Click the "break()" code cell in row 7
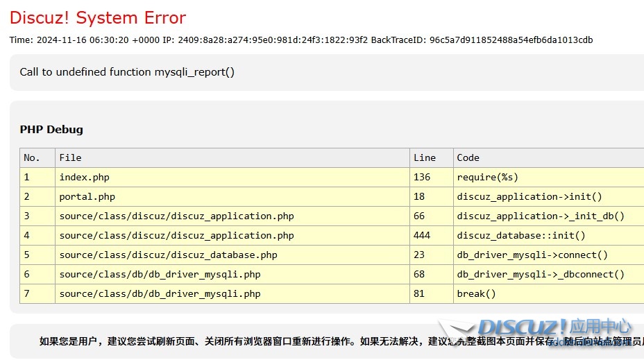The height and width of the screenshot is (360, 644). [476, 293]
